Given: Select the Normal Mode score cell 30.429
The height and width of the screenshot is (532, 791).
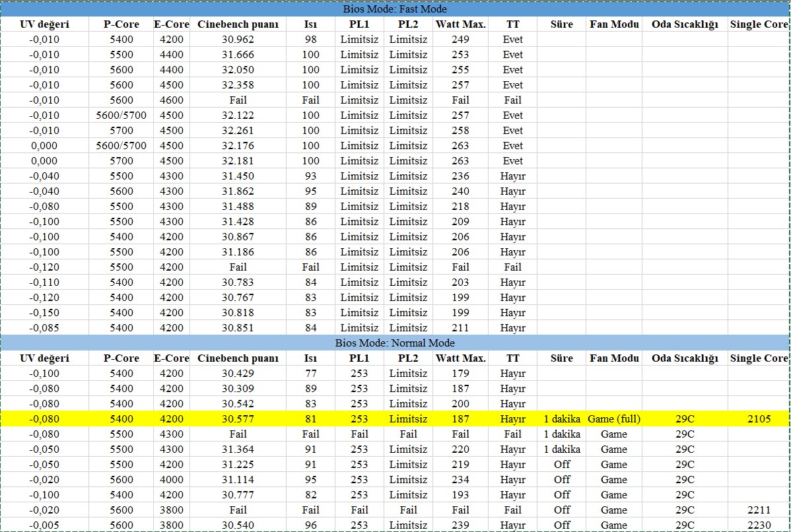Looking at the screenshot, I should click(238, 374).
